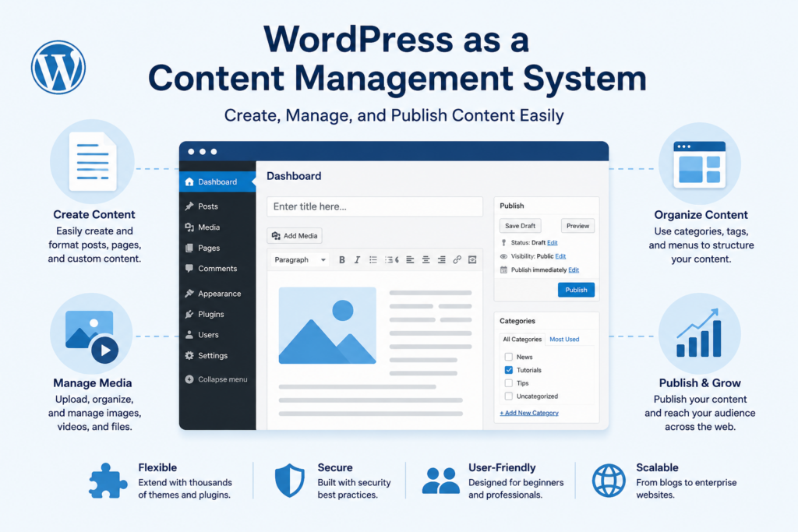This screenshot has width=798, height=532.
Task: Toggle bold formatting
Action: [342, 259]
